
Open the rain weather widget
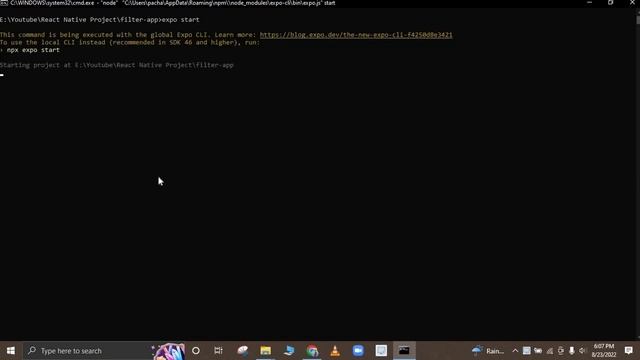[x=488, y=351]
